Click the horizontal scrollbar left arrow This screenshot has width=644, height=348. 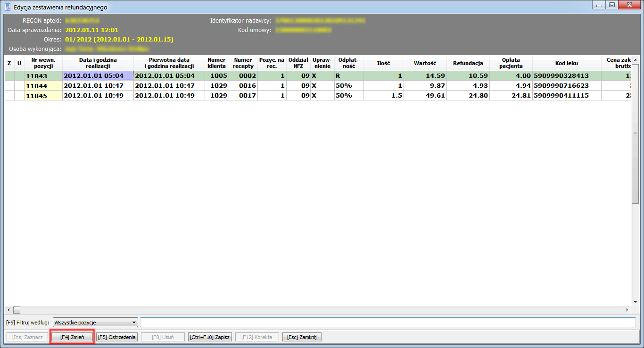coord(8,310)
